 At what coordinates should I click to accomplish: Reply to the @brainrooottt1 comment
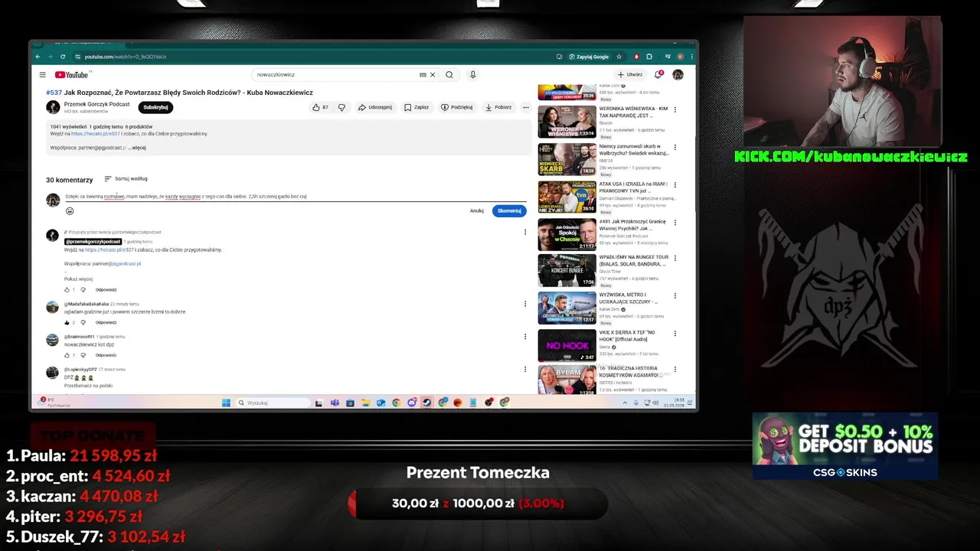pos(106,356)
